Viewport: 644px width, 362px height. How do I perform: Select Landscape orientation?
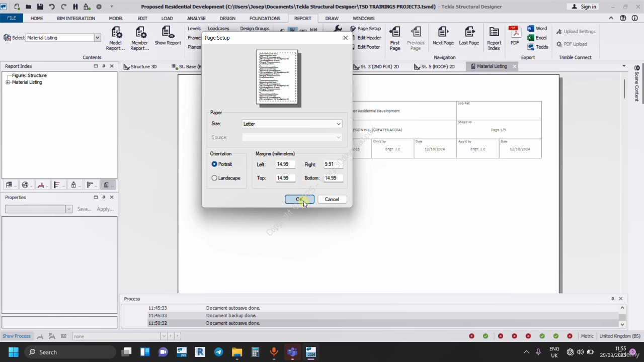pos(215,178)
